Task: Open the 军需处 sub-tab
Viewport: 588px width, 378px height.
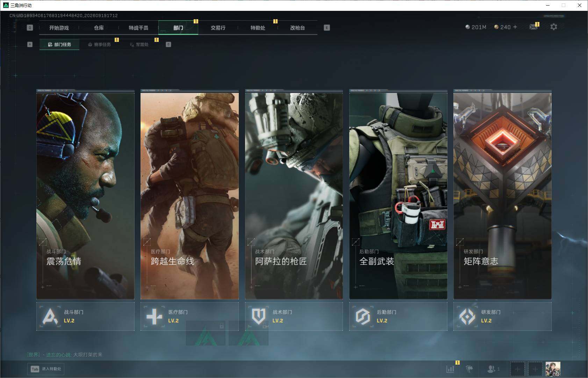Action: point(139,44)
